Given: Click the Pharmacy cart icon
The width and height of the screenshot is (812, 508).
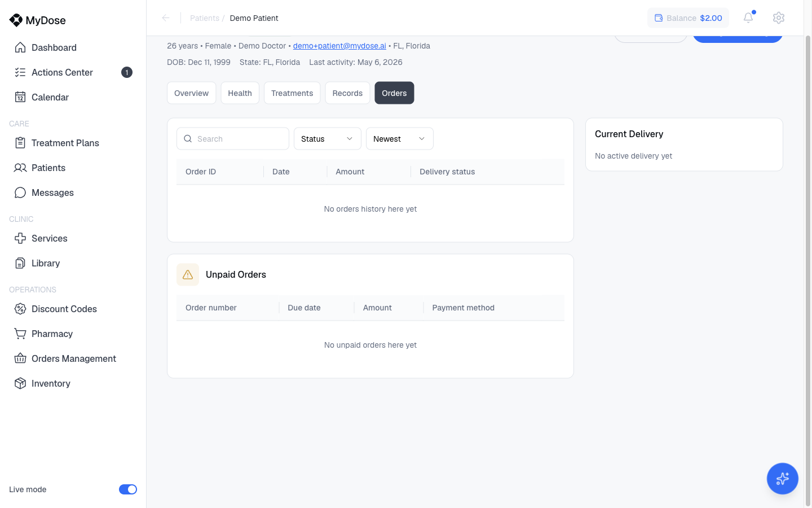Looking at the screenshot, I should pyautogui.click(x=20, y=334).
